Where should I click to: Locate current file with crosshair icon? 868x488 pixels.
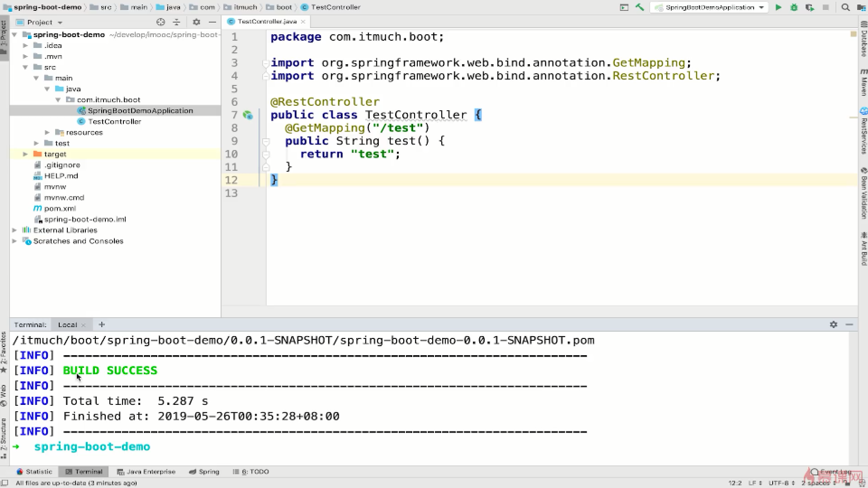[160, 22]
